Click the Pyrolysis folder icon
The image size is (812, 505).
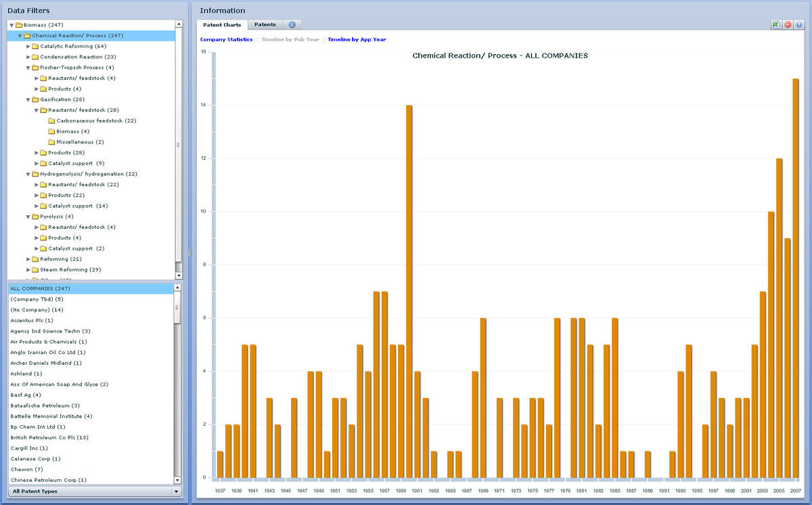click(x=35, y=216)
